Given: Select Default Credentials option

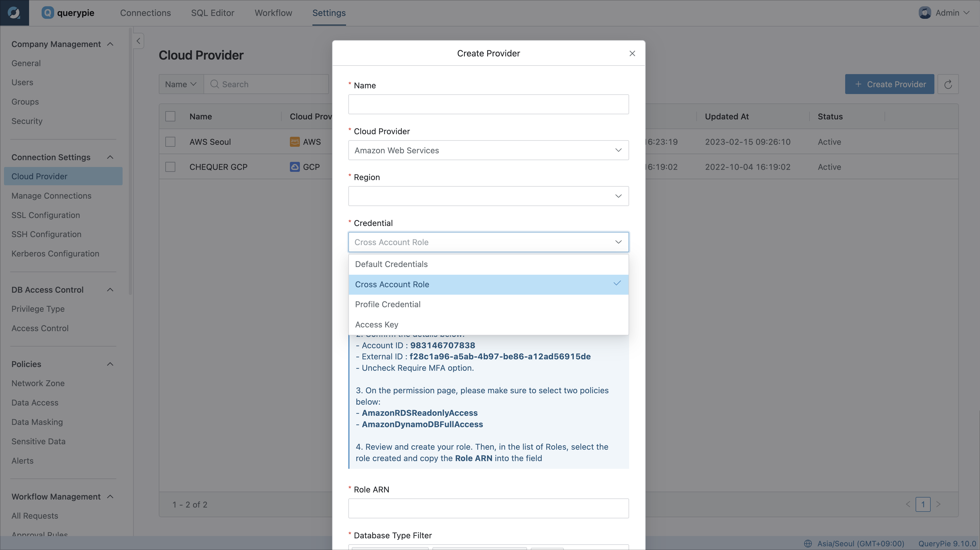Looking at the screenshot, I should tap(489, 264).
